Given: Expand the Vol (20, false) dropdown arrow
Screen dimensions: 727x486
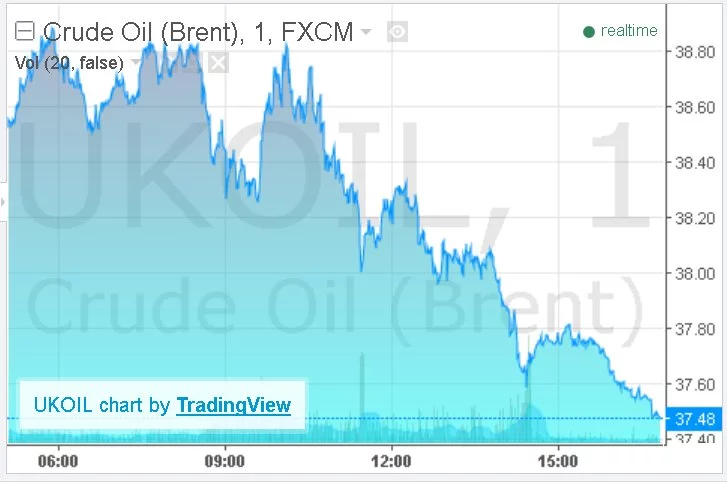Looking at the screenshot, I should tap(135, 62).
